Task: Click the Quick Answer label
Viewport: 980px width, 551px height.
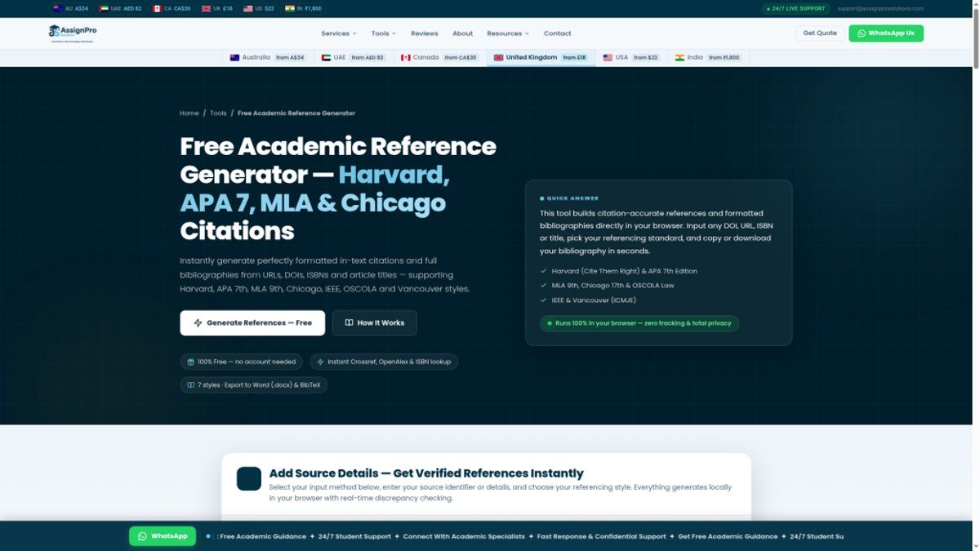Action: tap(569, 198)
